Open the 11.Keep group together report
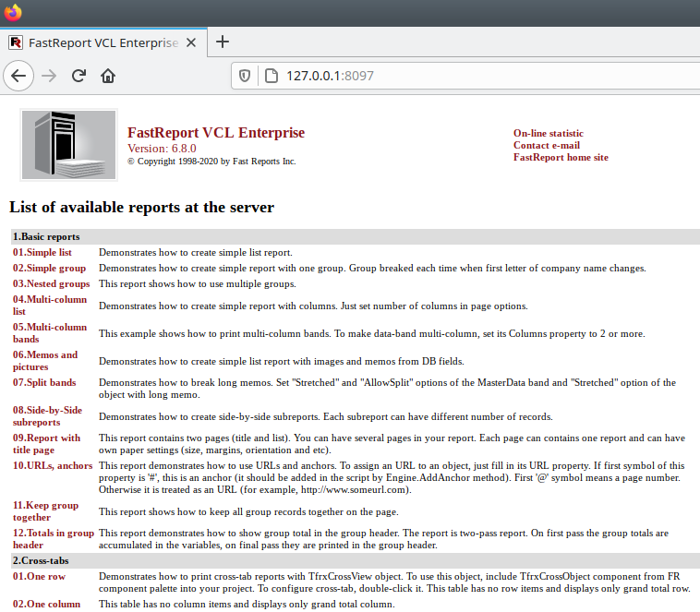Screen dimensions: 700x612 (45, 511)
